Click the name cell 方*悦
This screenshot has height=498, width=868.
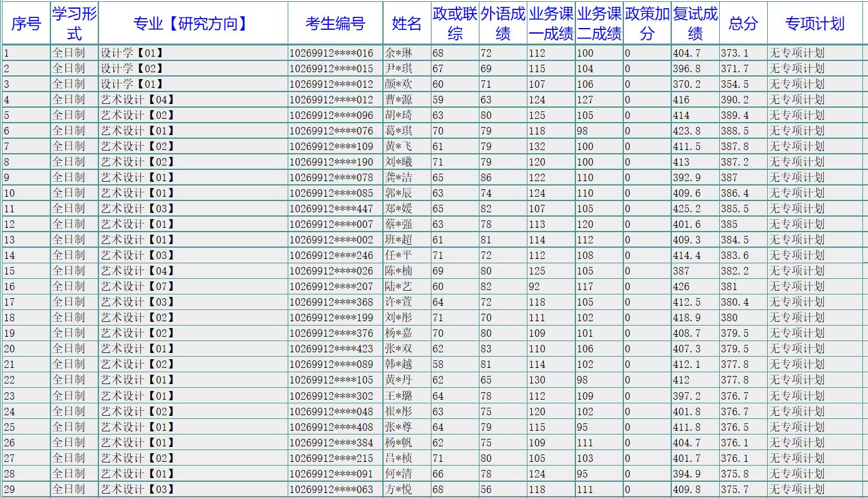pos(399,489)
